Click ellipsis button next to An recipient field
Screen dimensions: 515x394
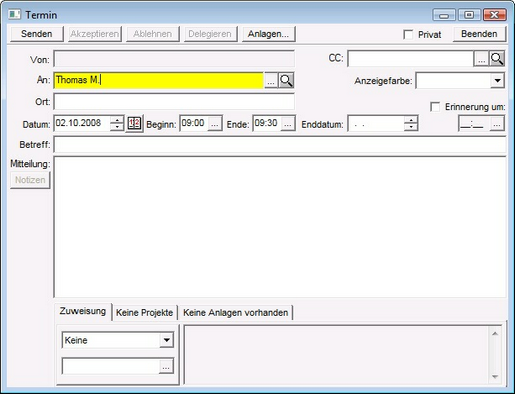pos(271,81)
